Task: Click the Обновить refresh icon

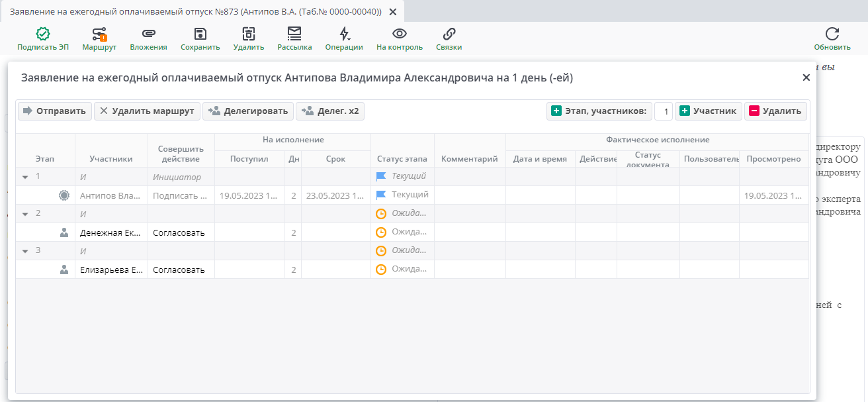Action: (832, 34)
